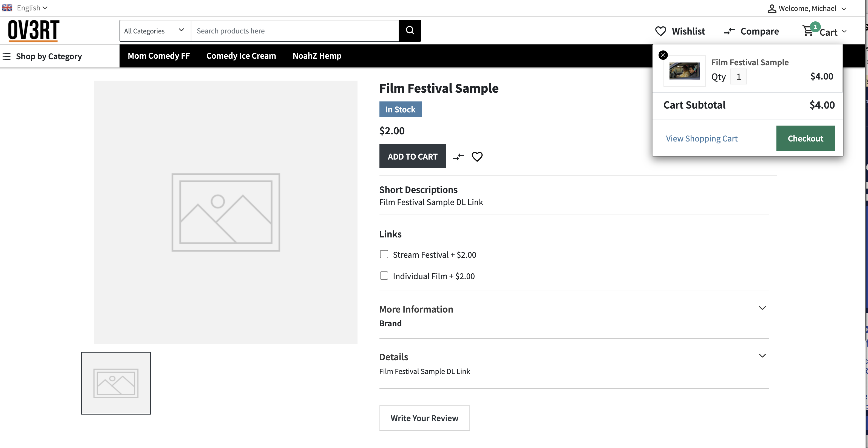The width and height of the screenshot is (868, 448).
Task: Click the UK flag language icon
Action: point(7,7)
